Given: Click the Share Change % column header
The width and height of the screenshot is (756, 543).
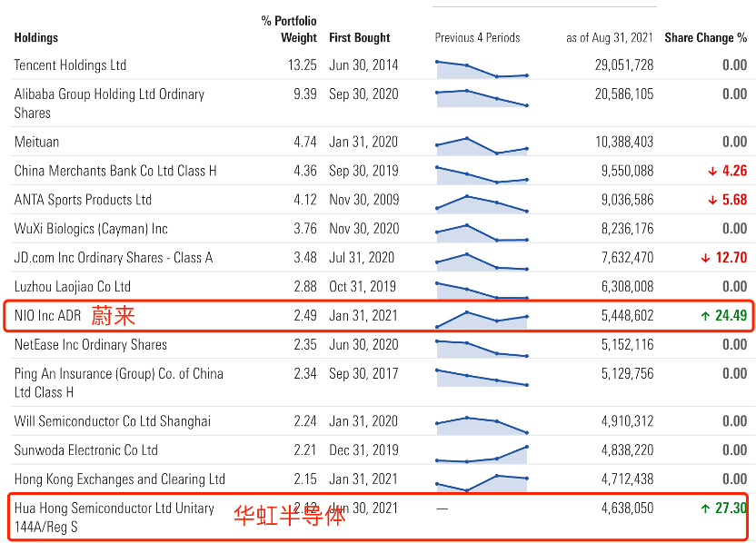Looking at the screenshot, I should [x=705, y=37].
